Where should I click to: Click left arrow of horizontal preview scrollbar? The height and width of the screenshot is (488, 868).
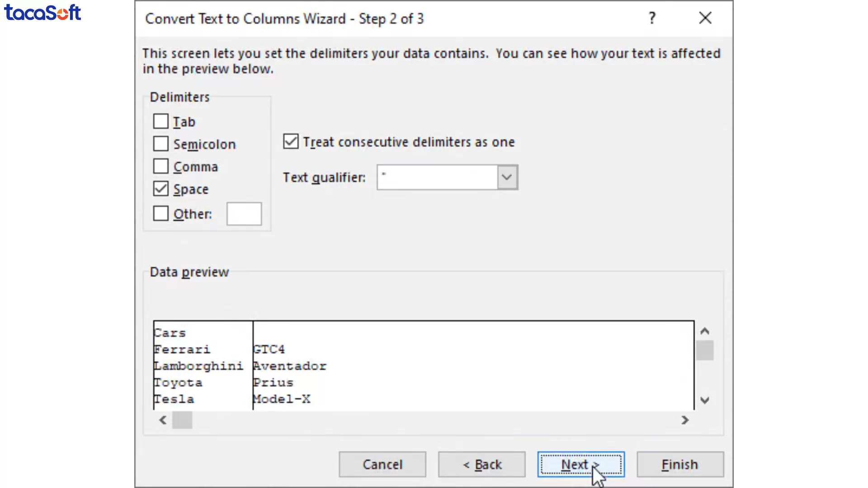(x=163, y=420)
